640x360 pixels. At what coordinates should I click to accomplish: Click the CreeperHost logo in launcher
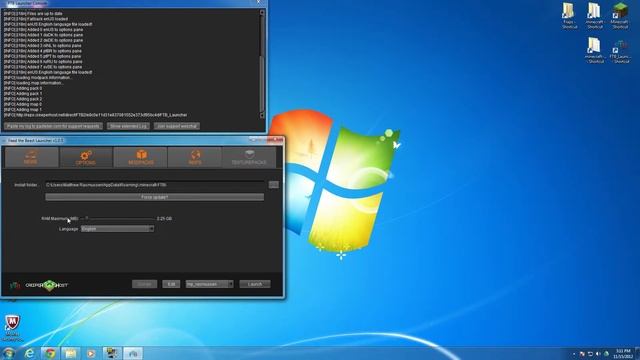tap(47, 285)
